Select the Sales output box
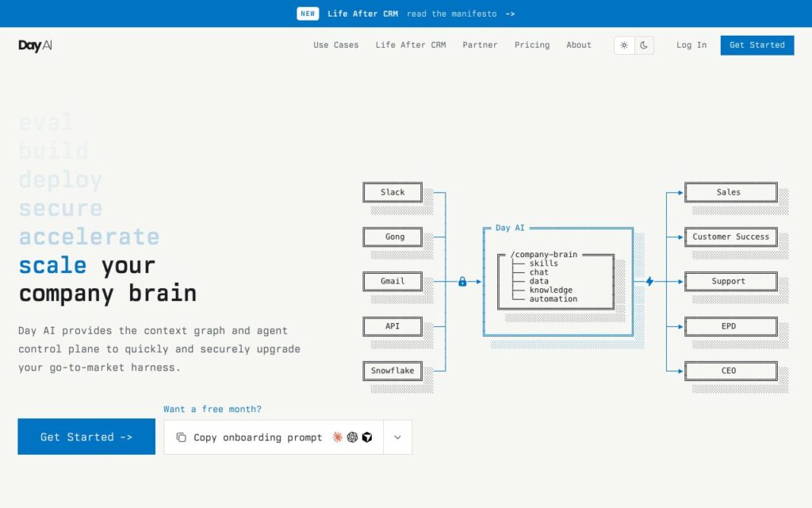 [730, 192]
